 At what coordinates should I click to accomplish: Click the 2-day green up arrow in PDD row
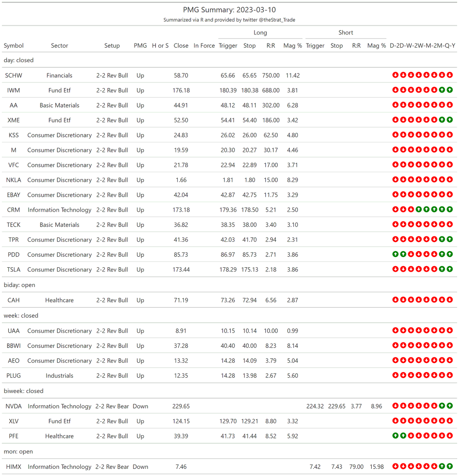[403, 254]
